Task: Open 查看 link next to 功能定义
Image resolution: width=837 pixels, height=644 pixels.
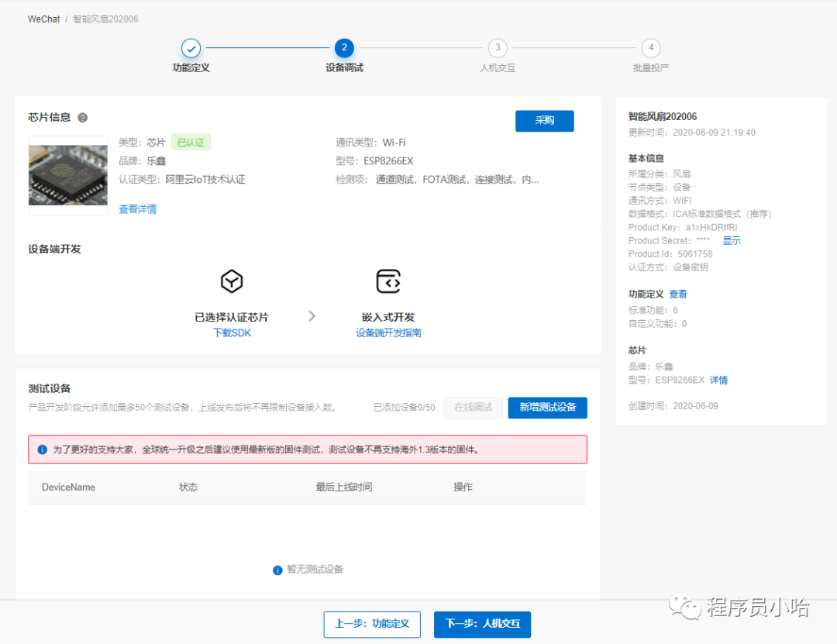Action: [x=678, y=294]
